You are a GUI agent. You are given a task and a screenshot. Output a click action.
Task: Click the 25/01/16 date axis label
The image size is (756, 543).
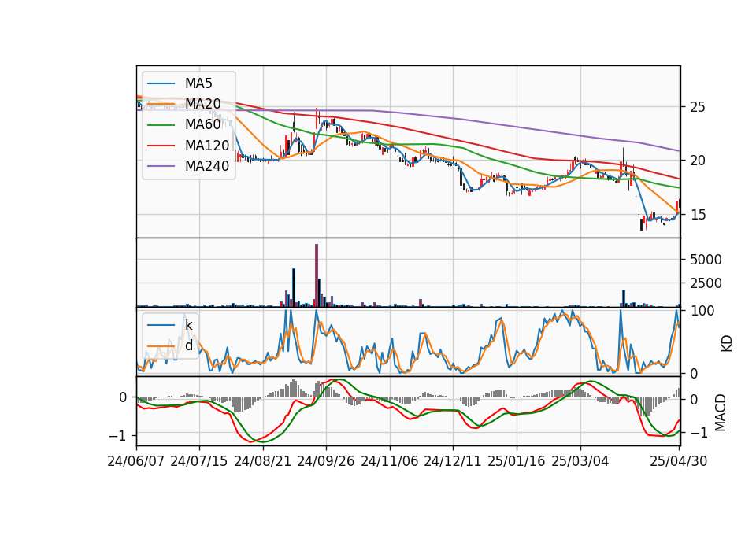coord(517,461)
